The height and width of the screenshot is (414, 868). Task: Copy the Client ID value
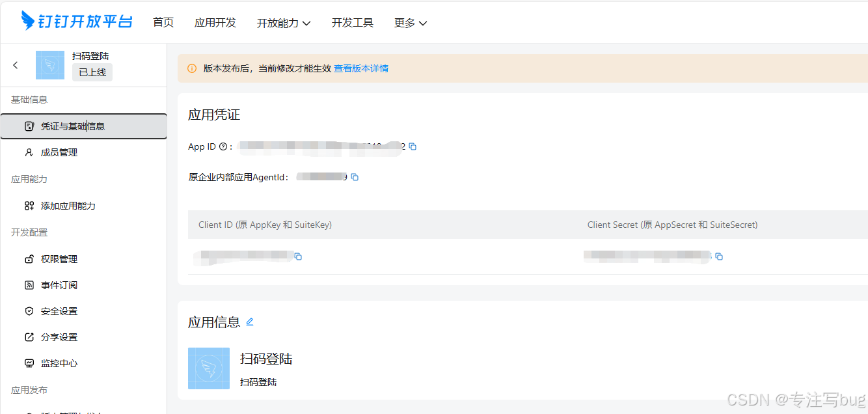click(298, 256)
